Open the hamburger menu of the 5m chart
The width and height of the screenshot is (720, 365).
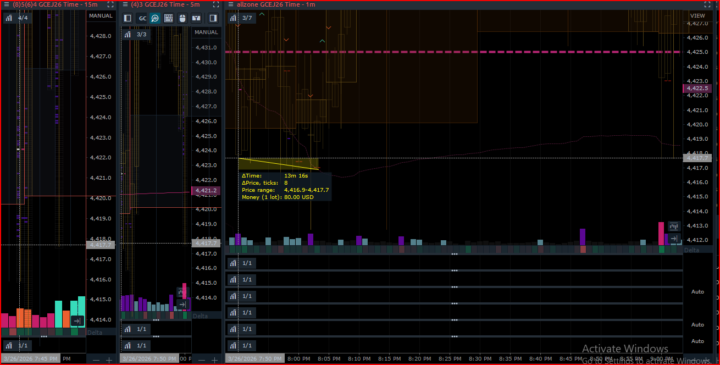(x=125, y=5)
